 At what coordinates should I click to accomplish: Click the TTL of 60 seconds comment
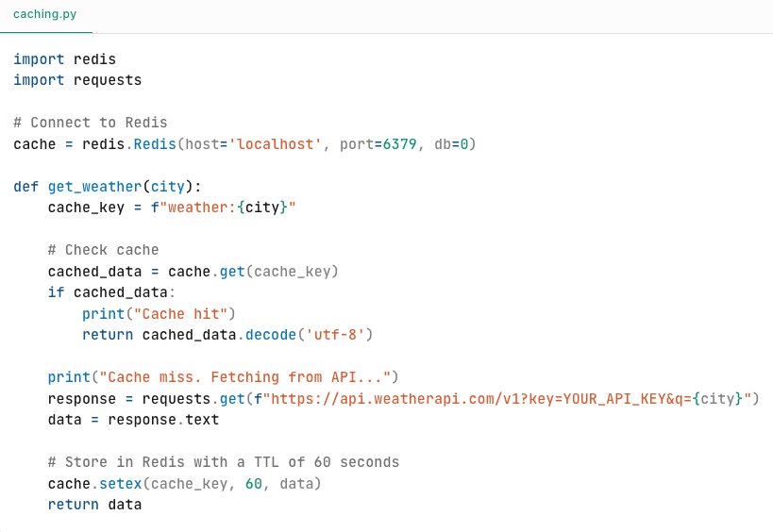223,462
